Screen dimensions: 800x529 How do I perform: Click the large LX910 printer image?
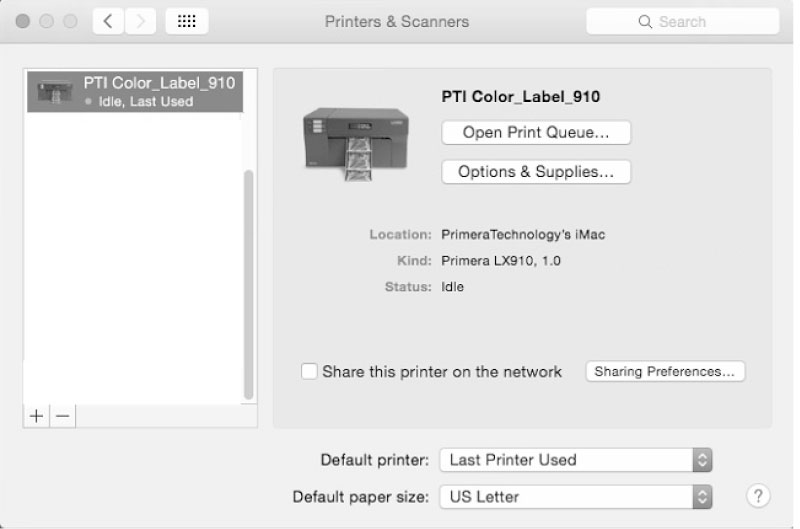tap(356, 144)
